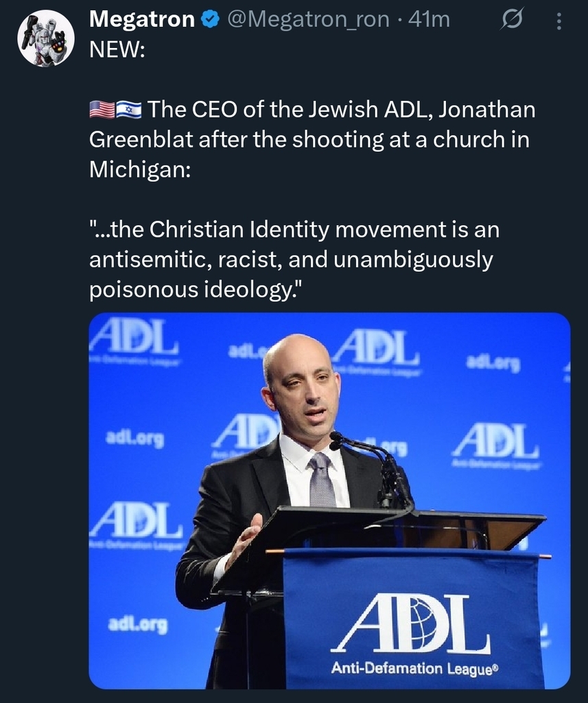Open the attached podium speech photo
The width and height of the screenshot is (588, 703).
tap(329, 500)
